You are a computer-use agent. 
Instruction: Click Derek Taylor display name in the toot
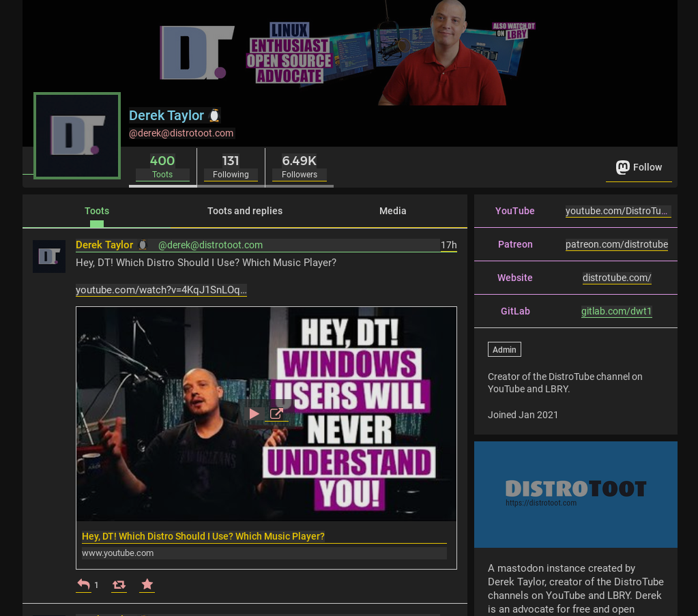click(x=104, y=245)
